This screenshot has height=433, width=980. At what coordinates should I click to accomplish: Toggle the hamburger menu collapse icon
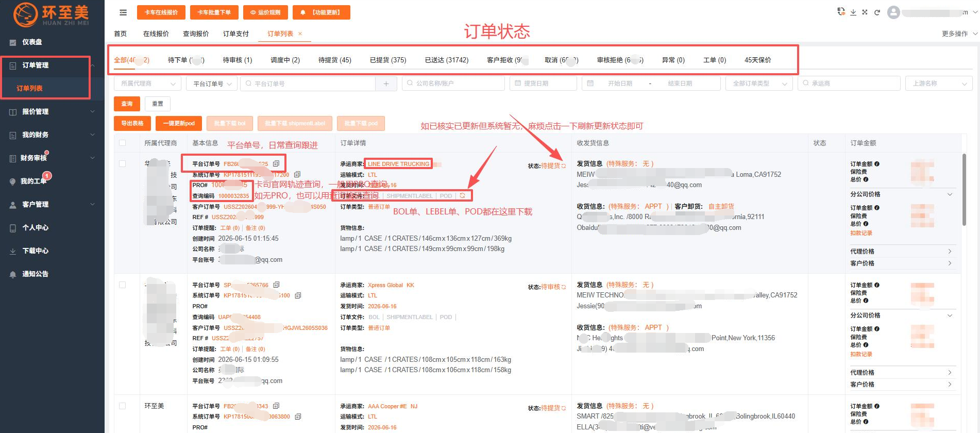pyautogui.click(x=123, y=12)
